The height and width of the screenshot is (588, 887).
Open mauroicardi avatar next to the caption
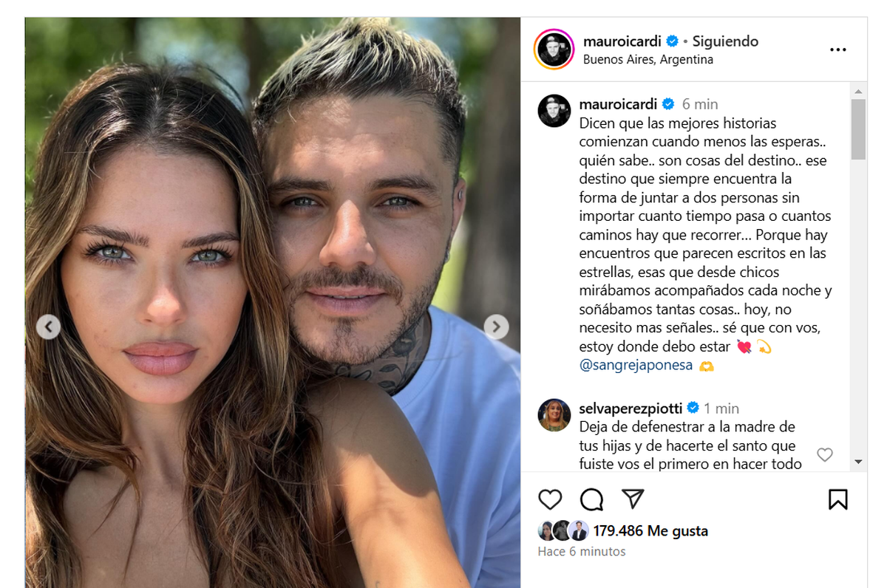(554, 111)
